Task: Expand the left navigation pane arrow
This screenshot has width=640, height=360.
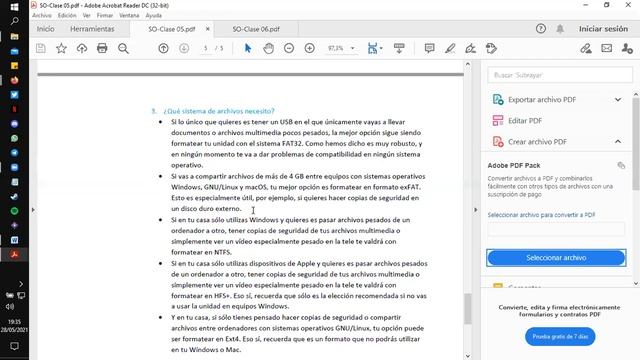Action: pyautogui.click(x=33, y=210)
